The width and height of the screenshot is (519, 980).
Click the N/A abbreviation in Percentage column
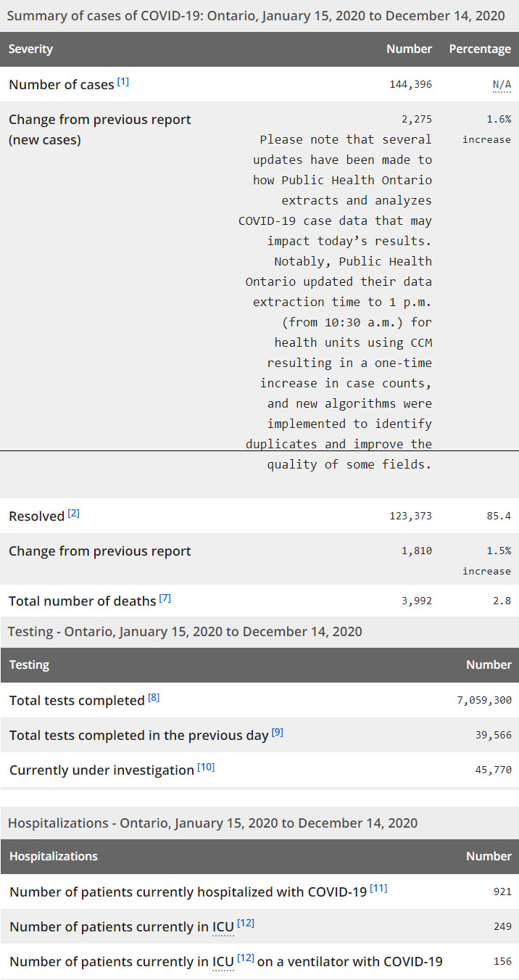point(502,85)
